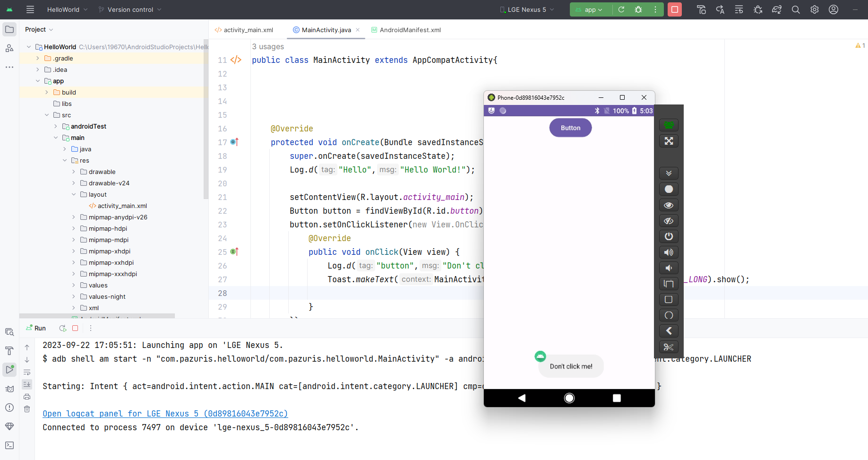Click the up arrow in Run console
Viewport: 868px width, 460px height.
click(x=27, y=347)
